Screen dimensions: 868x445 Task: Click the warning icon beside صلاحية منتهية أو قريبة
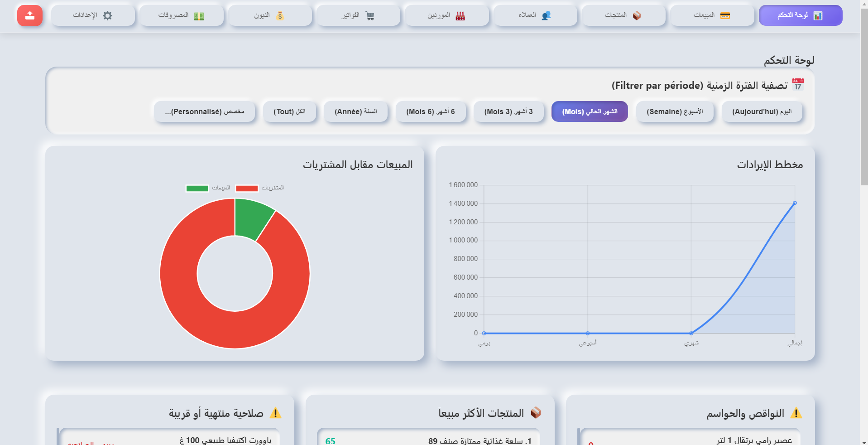tap(275, 413)
